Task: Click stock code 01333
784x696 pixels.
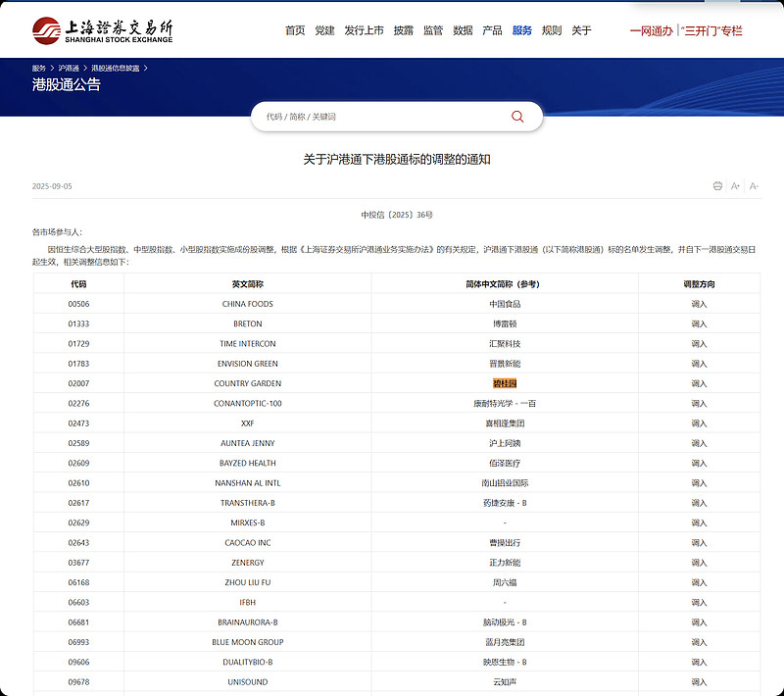Action: coord(78,324)
